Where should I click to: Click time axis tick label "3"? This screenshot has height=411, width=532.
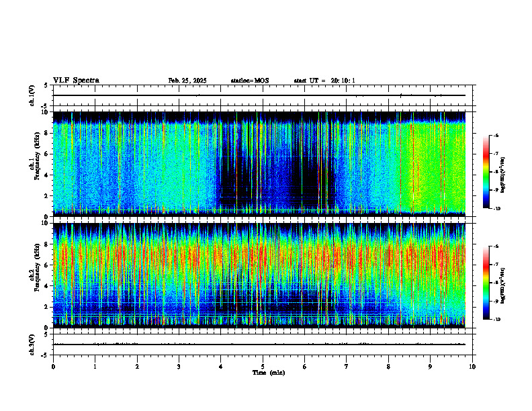click(x=179, y=367)
